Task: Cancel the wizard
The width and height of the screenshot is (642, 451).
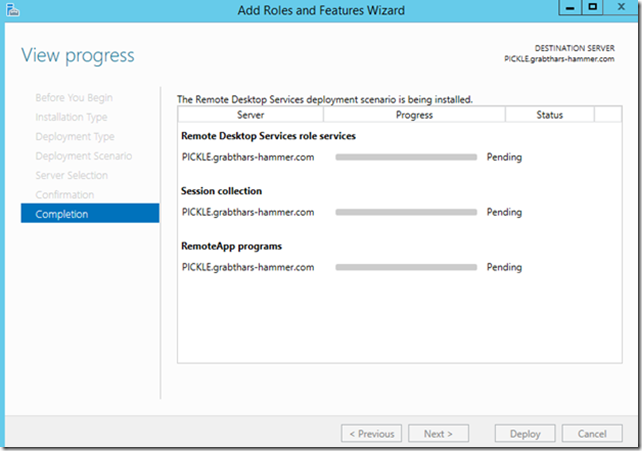Action: pyautogui.click(x=592, y=433)
